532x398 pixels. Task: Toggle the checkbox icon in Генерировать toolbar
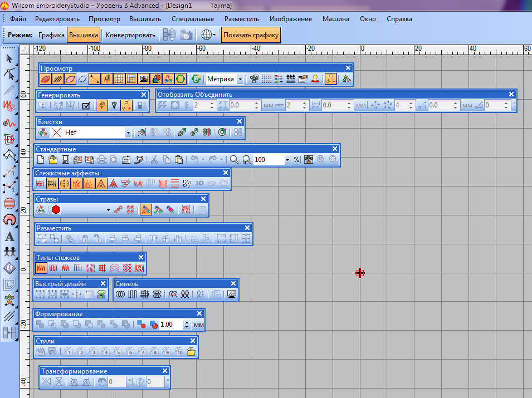[x=86, y=105]
